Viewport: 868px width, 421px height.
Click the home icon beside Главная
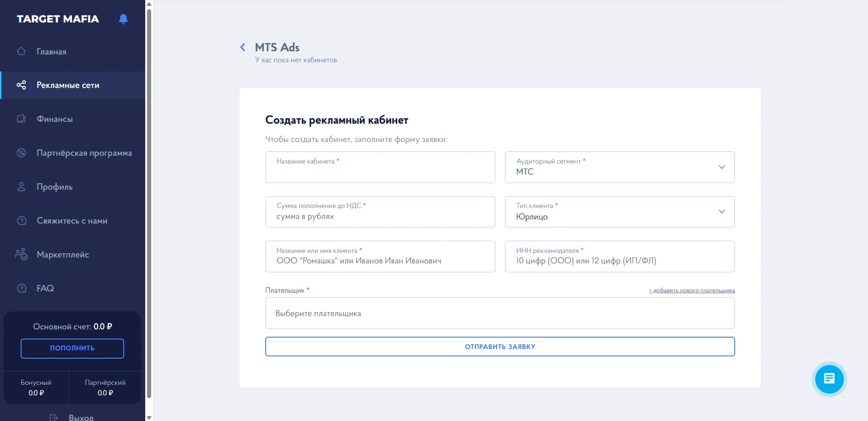click(21, 51)
